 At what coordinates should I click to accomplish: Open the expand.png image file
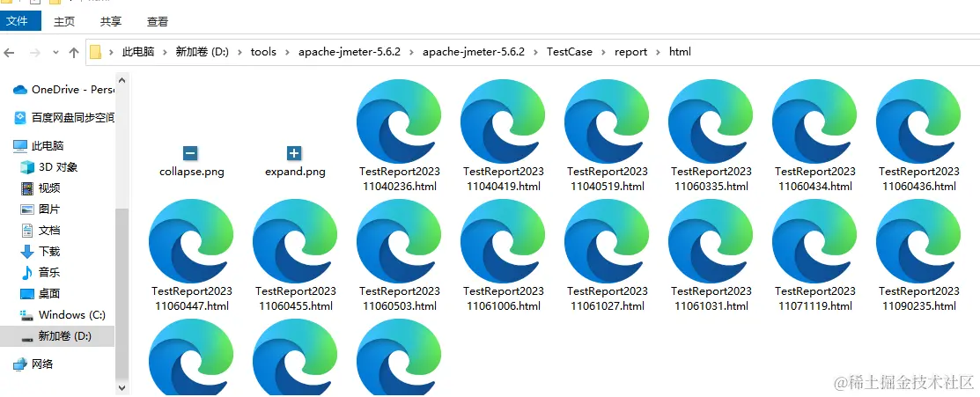pos(294,153)
